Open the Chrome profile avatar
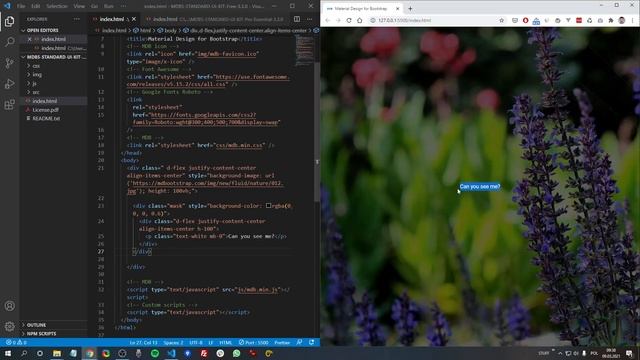Screen dimensions: 640x360 622,20
